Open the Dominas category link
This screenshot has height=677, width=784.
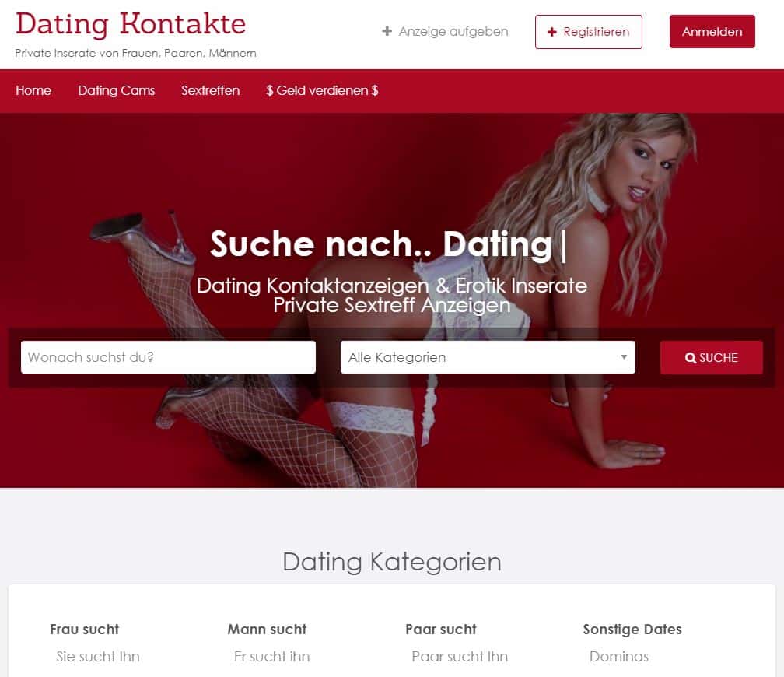click(619, 657)
